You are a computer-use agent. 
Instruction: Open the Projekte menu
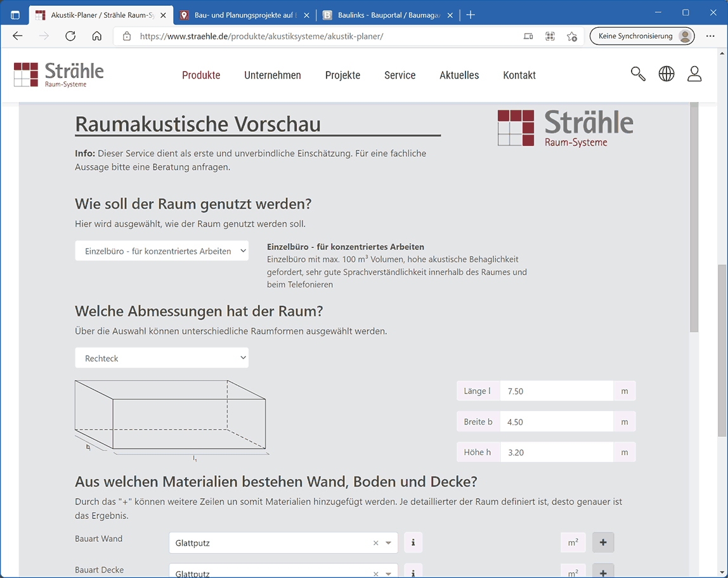(342, 76)
